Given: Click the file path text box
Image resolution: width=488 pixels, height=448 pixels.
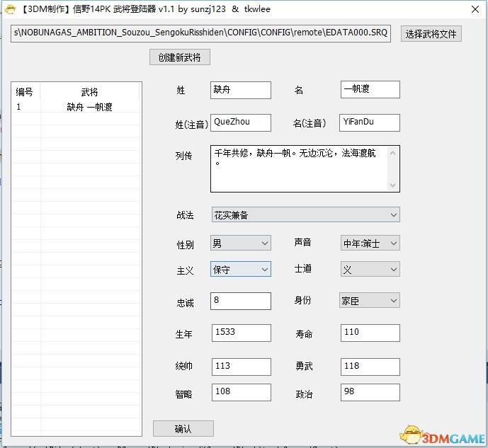Looking at the screenshot, I should coord(201,34).
